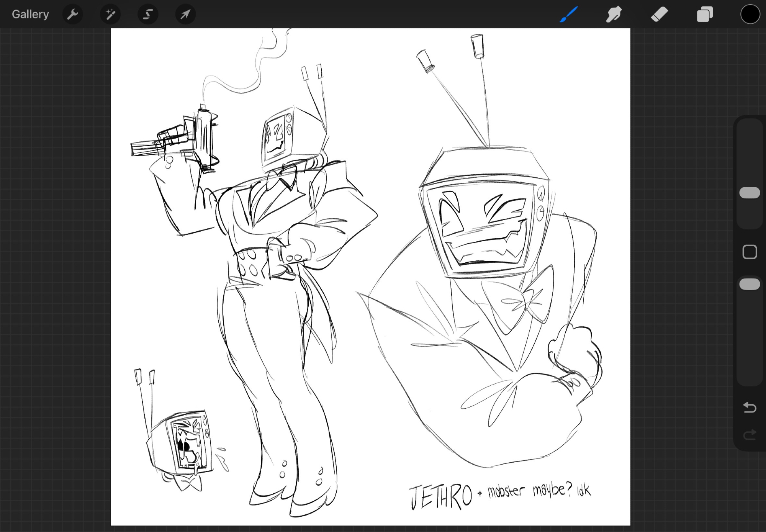Viewport: 766px width, 532px height.
Task: Open the Adjustments magic wand menu
Action: click(110, 15)
